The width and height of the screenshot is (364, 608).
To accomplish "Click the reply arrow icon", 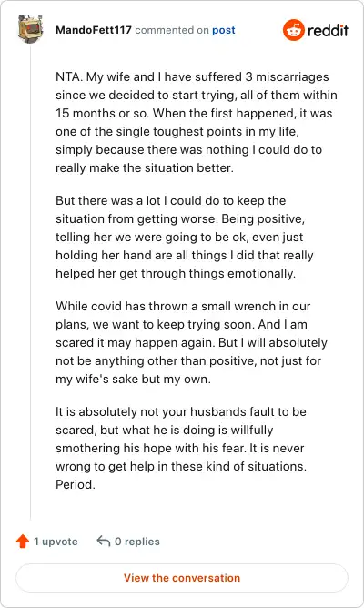I will [x=104, y=541].
